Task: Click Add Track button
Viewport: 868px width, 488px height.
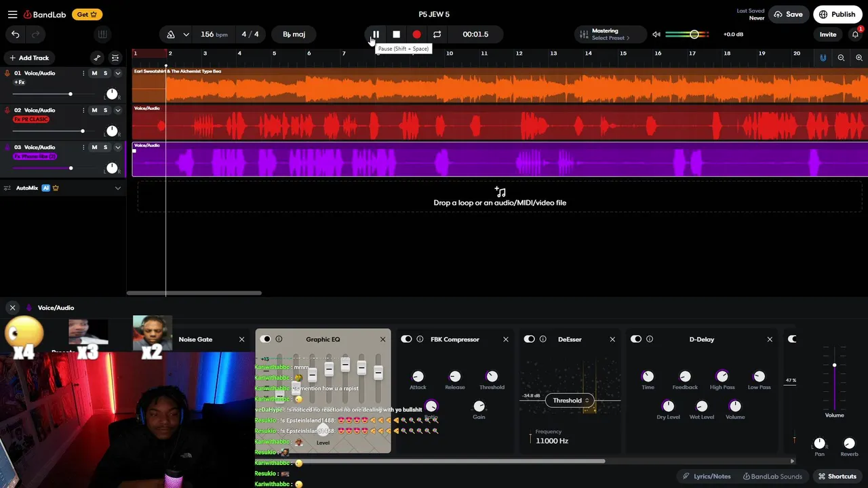Action: [29, 58]
